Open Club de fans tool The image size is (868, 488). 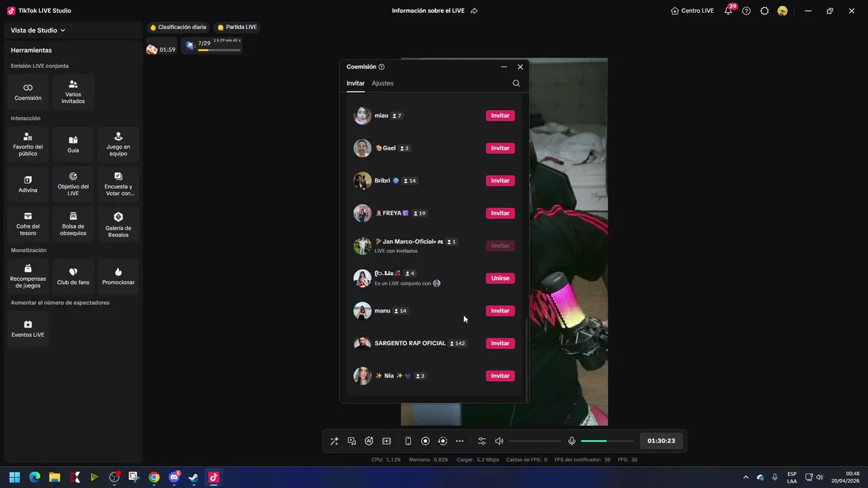(x=73, y=277)
